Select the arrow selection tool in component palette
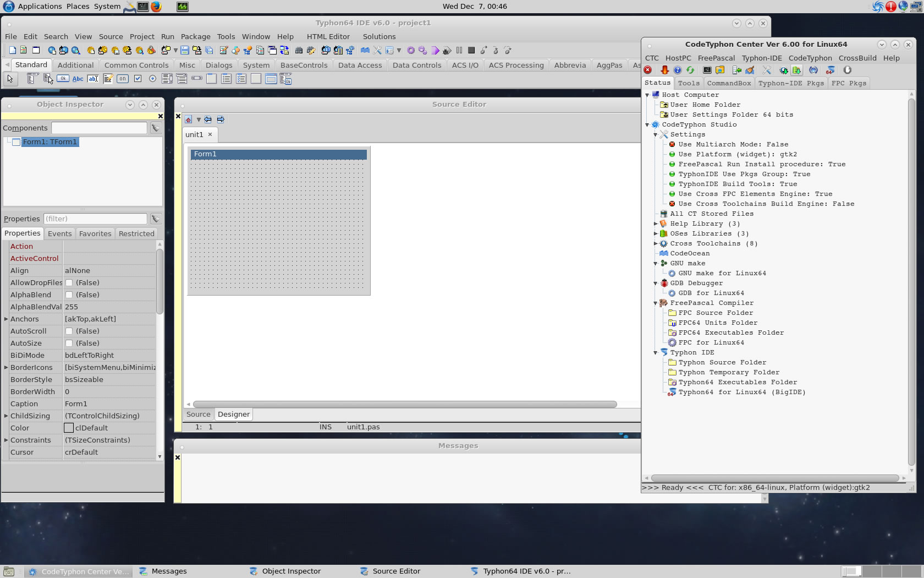The image size is (924, 578). [x=10, y=79]
